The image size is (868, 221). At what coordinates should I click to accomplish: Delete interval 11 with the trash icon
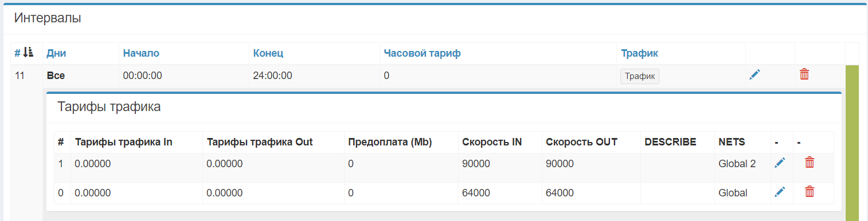[x=804, y=74]
